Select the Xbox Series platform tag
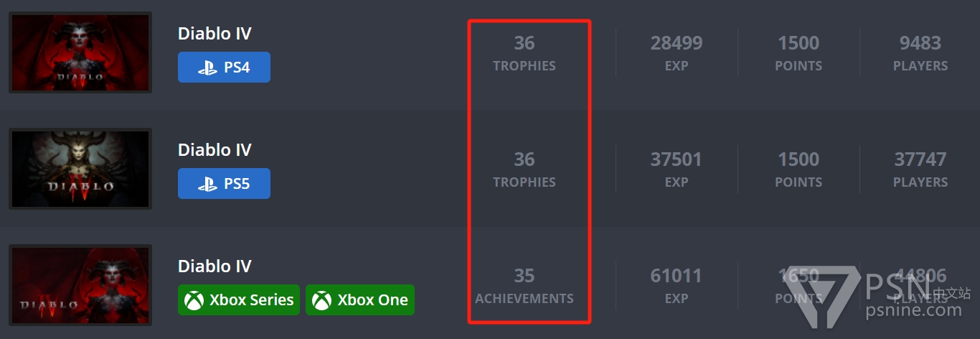Screen dimensions: 980x339 click(x=239, y=300)
